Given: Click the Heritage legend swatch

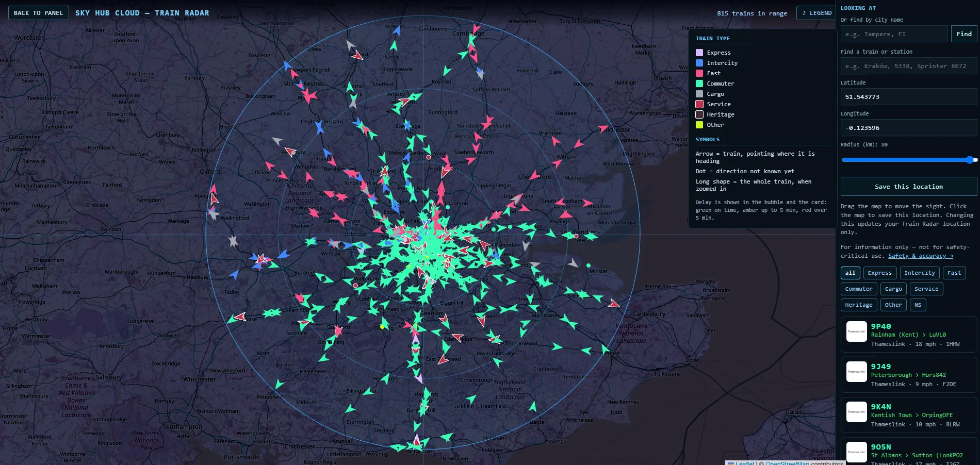Looking at the screenshot, I should click(x=699, y=114).
